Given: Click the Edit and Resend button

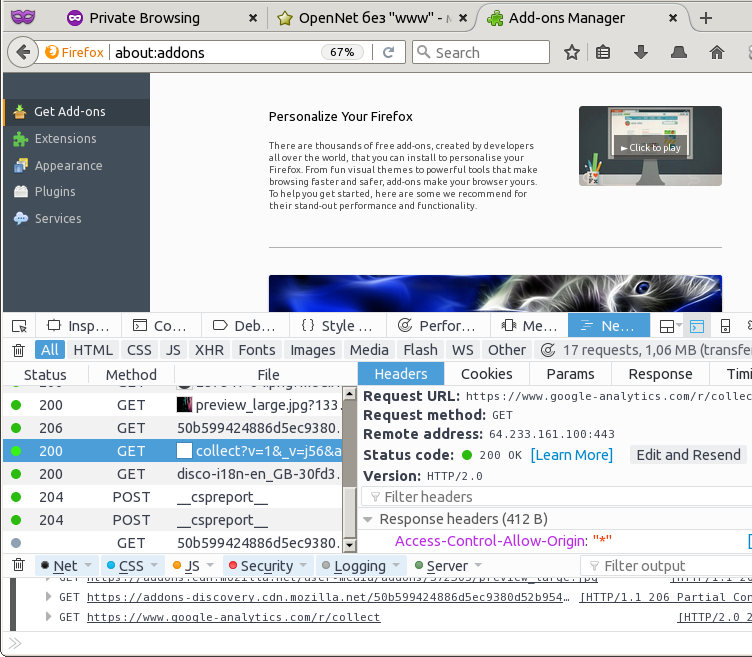Looking at the screenshot, I should [x=689, y=455].
